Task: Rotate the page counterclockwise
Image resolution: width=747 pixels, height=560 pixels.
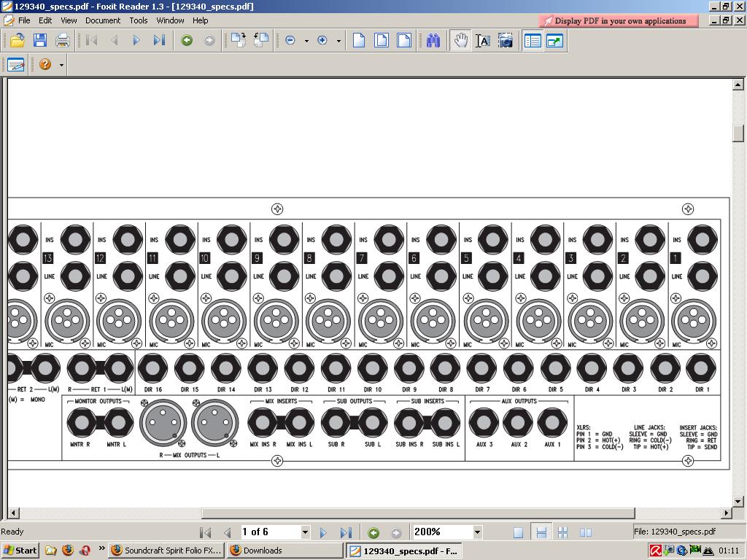Action: click(x=261, y=41)
